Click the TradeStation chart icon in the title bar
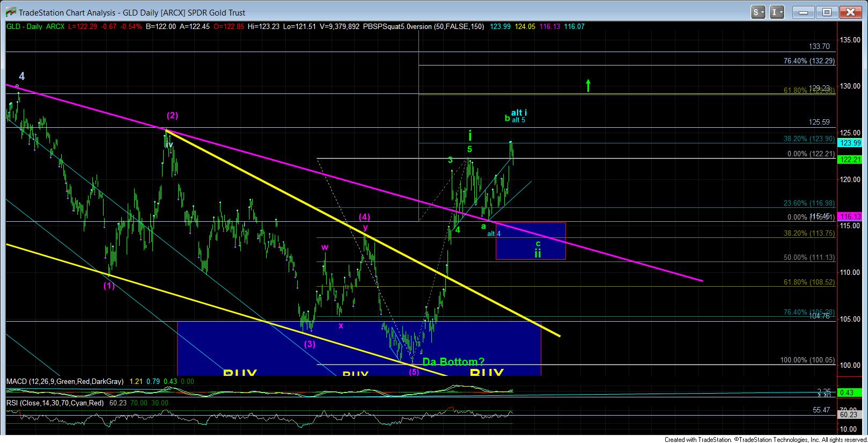This screenshot has width=868, height=443. tap(10, 12)
